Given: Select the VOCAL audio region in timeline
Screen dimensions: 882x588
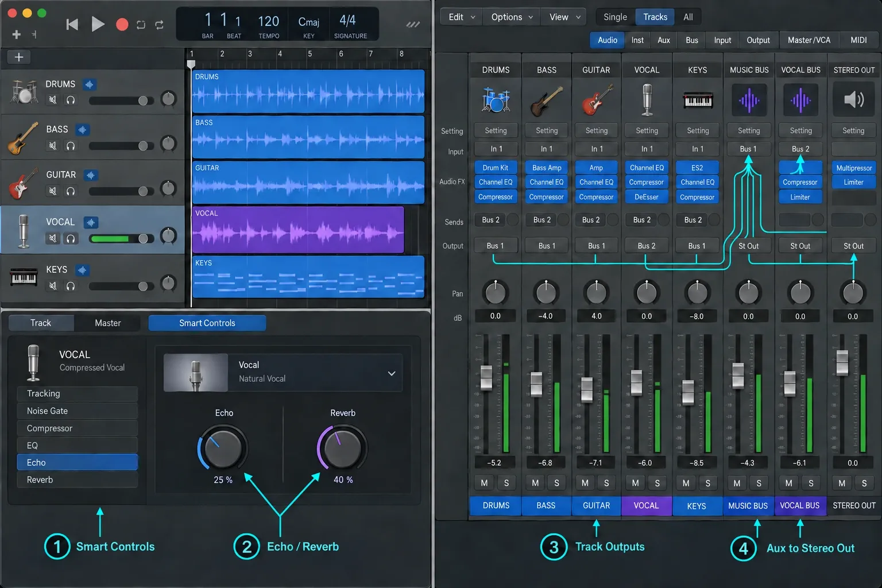Looking at the screenshot, I should pyautogui.click(x=298, y=230).
